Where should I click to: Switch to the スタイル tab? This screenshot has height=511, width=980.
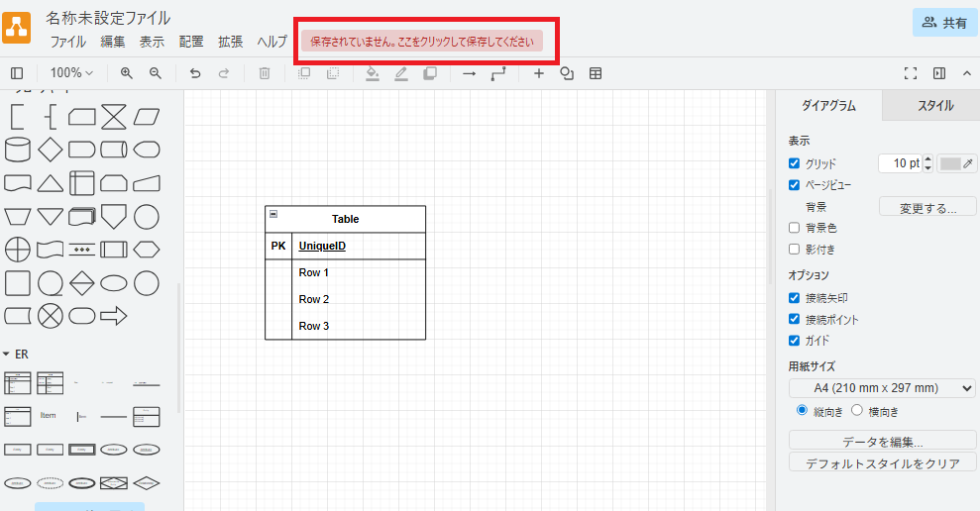click(934, 106)
